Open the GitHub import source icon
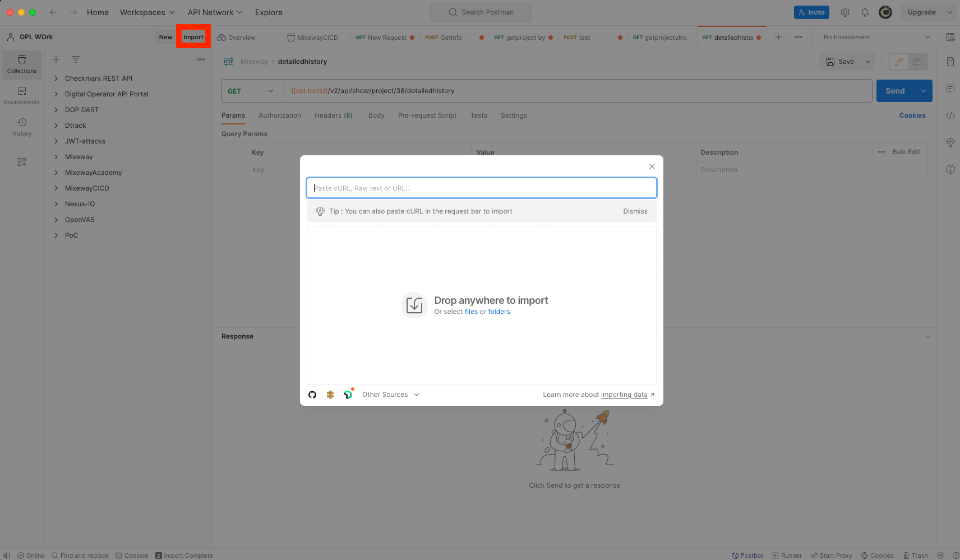 (x=312, y=395)
